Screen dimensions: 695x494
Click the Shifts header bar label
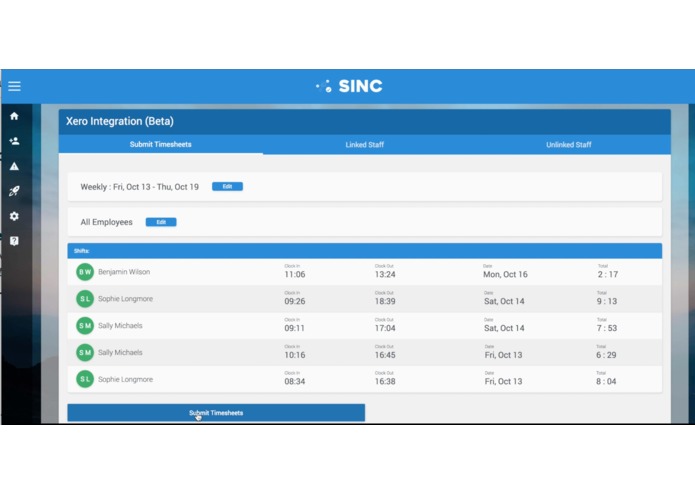(82, 251)
